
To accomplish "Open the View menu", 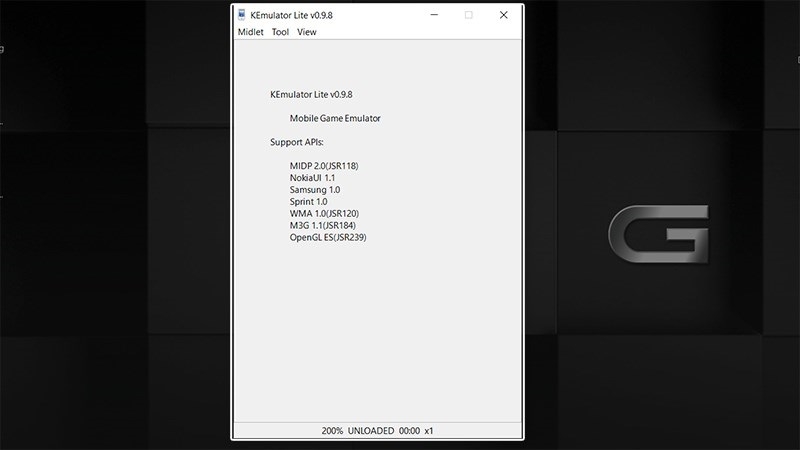I will pyautogui.click(x=307, y=32).
